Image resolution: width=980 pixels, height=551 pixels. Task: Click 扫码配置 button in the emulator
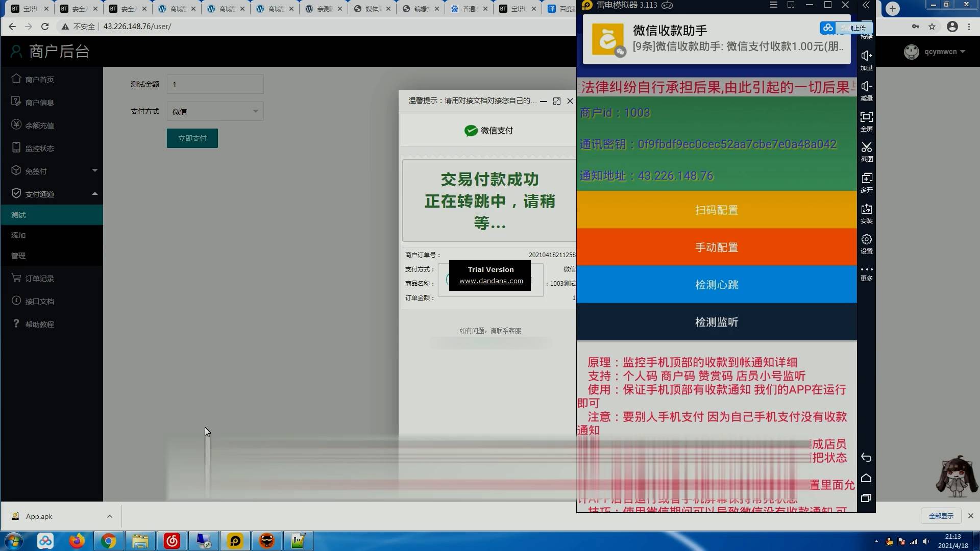click(717, 210)
